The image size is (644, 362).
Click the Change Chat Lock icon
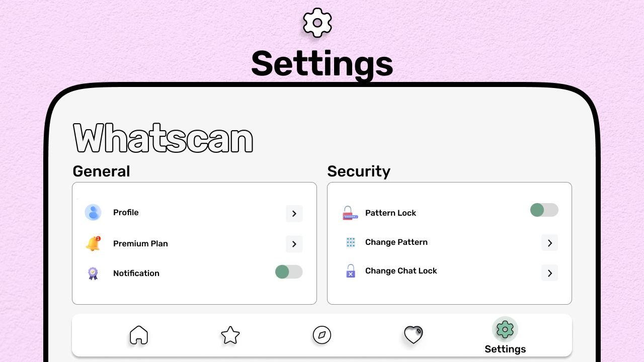point(351,271)
